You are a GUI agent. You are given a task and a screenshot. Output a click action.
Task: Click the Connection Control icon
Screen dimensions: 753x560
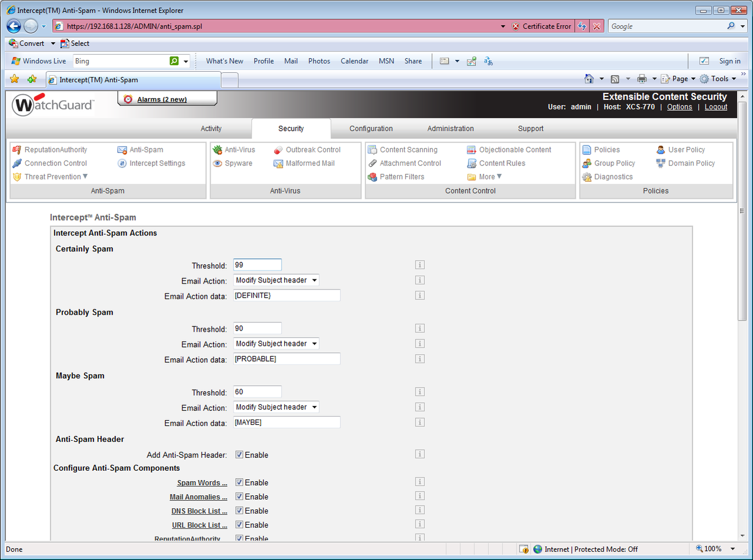click(16, 164)
